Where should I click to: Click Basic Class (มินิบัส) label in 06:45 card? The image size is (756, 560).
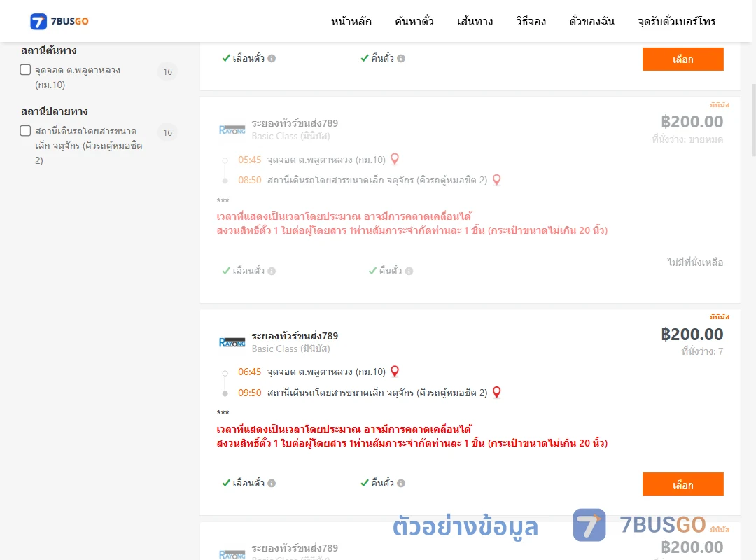pos(290,349)
